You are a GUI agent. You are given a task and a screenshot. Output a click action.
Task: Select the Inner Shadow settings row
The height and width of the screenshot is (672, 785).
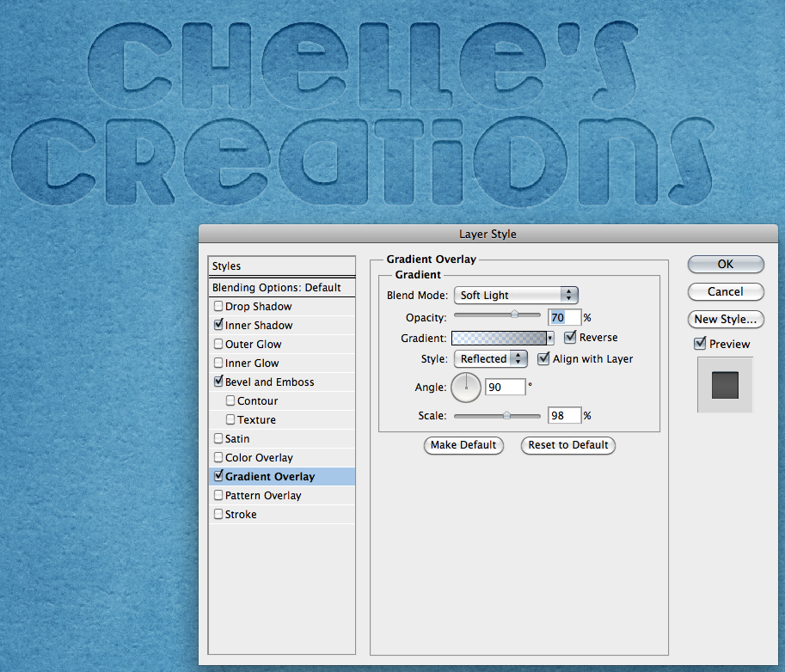(x=282, y=325)
